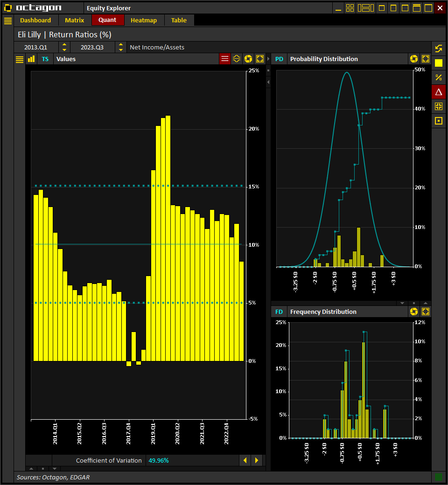This screenshot has height=485, width=448.
Task: Click the collapse-grid icon in right sidebar
Action: (x=438, y=106)
